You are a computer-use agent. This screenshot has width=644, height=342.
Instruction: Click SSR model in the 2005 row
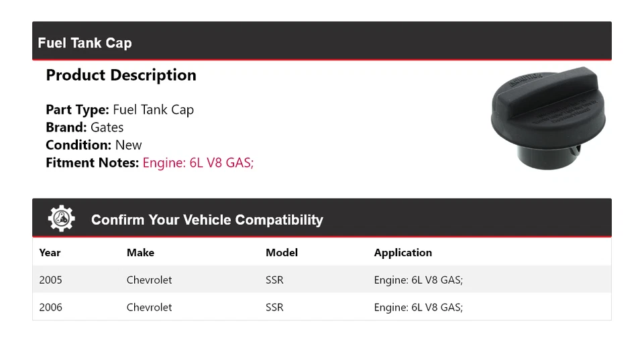click(x=274, y=280)
